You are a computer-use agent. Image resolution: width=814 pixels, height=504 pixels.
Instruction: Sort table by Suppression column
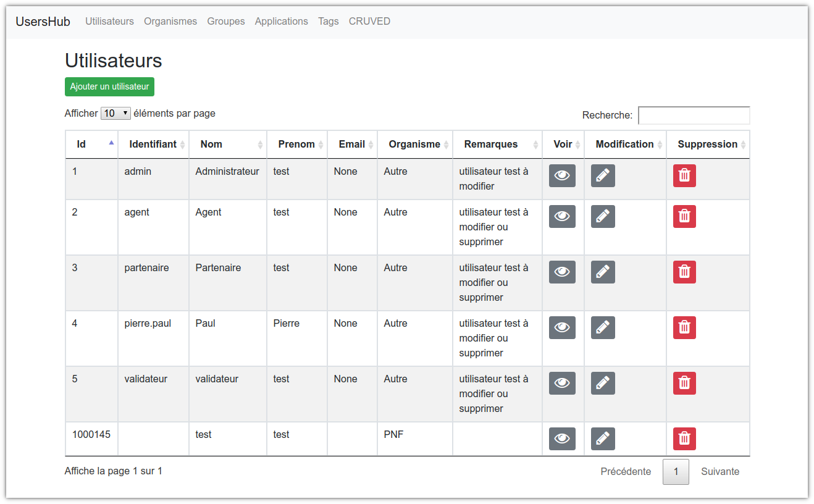point(708,145)
